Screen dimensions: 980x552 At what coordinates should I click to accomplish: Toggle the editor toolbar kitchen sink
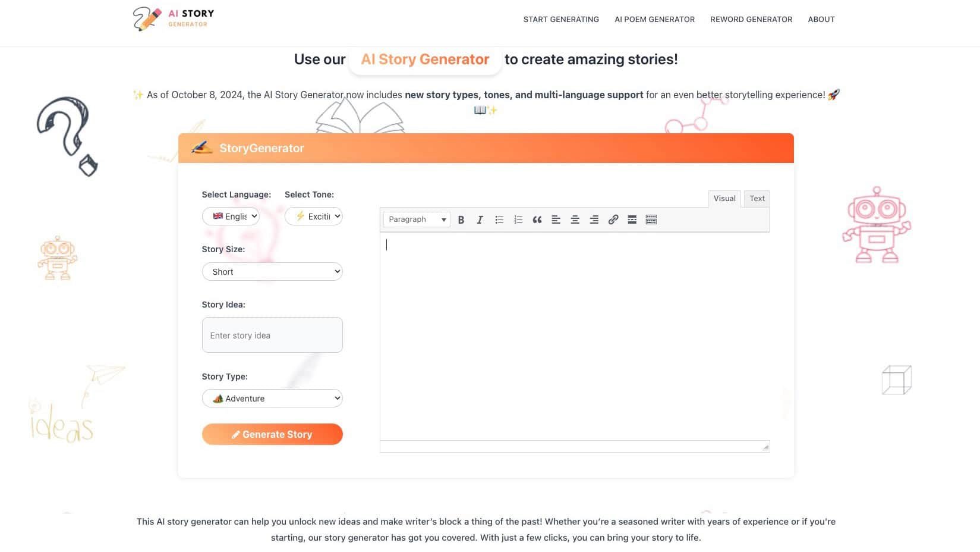[x=651, y=219]
